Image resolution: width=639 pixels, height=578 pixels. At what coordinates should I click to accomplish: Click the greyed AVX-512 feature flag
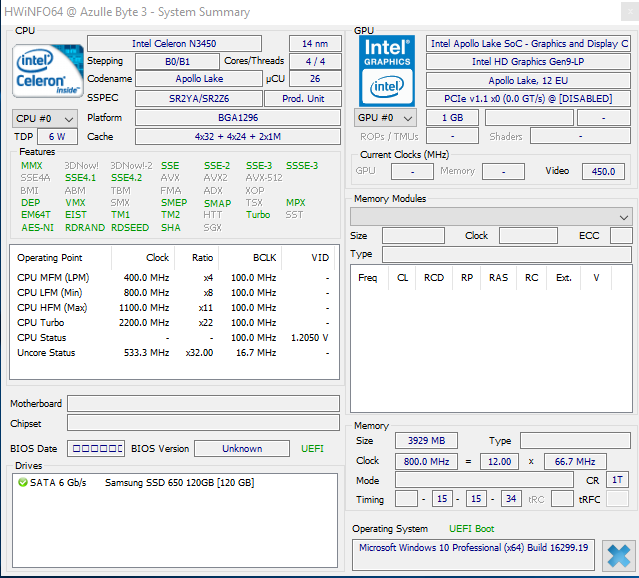coord(264,178)
